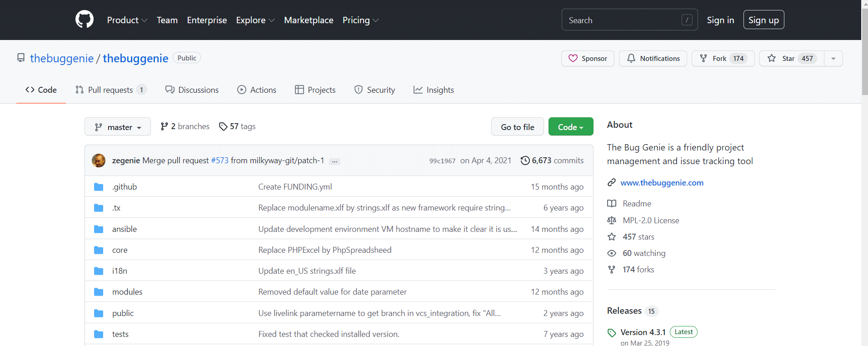
Task: Open commit hash 99c1967
Action: coord(442,161)
